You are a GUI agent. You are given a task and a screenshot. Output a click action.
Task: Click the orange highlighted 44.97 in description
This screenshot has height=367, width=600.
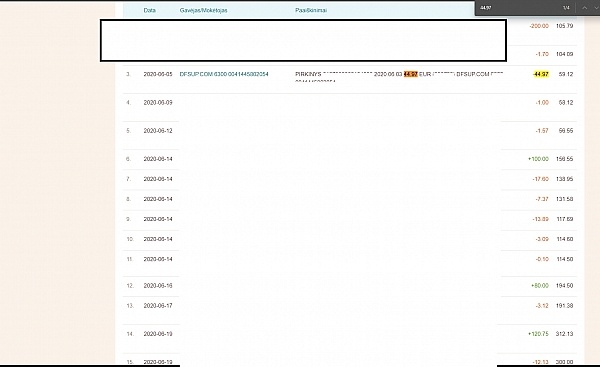pos(411,74)
